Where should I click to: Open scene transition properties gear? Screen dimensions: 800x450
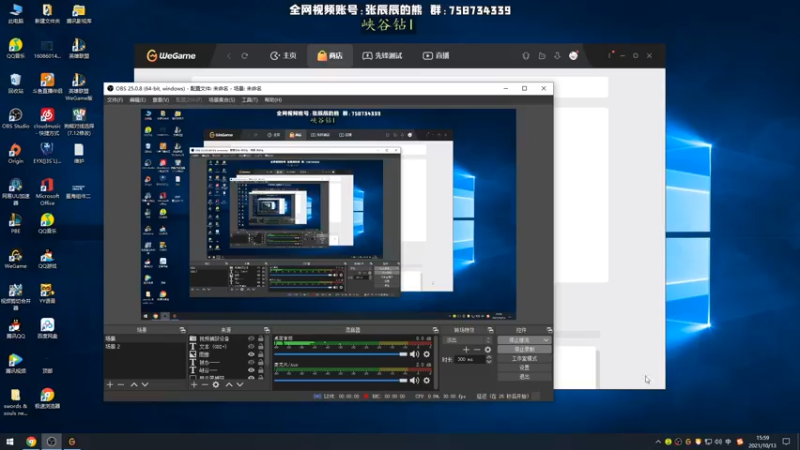point(488,349)
